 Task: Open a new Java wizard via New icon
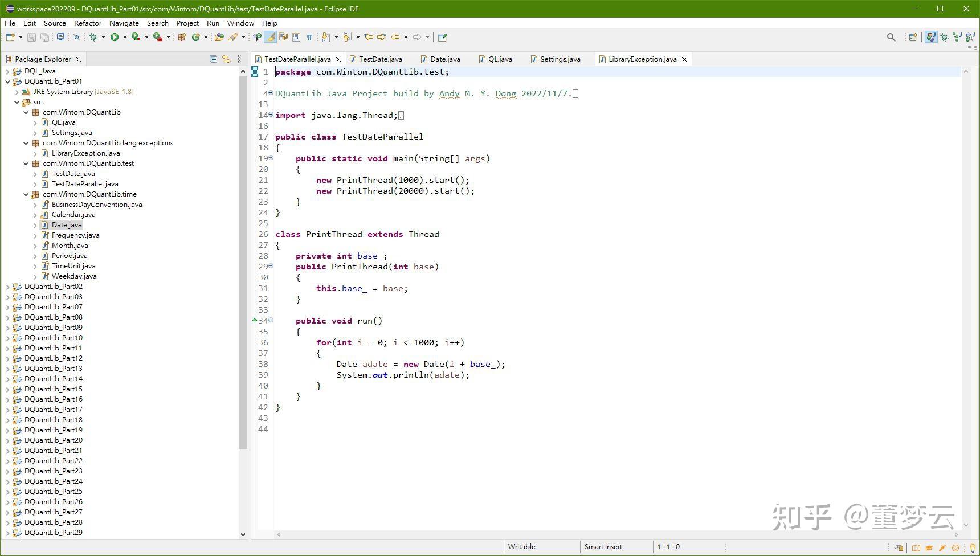click(x=9, y=37)
